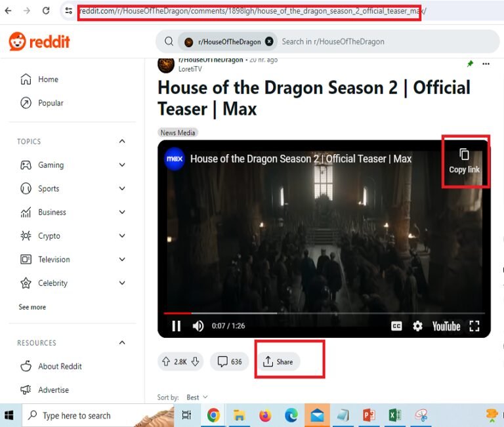Open r/HouseOfTheDragon community avatar
Screen dimensions: 504x427
click(x=166, y=64)
